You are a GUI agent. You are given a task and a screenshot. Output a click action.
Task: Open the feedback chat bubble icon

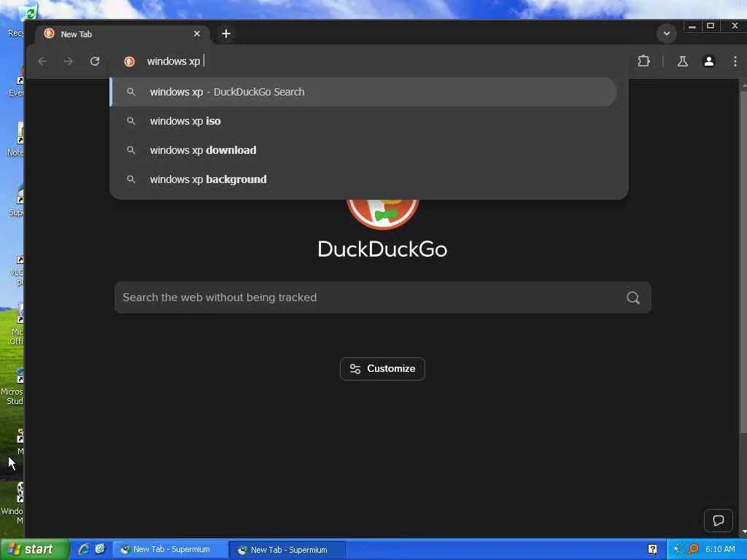pyautogui.click(x=718, y=520)
